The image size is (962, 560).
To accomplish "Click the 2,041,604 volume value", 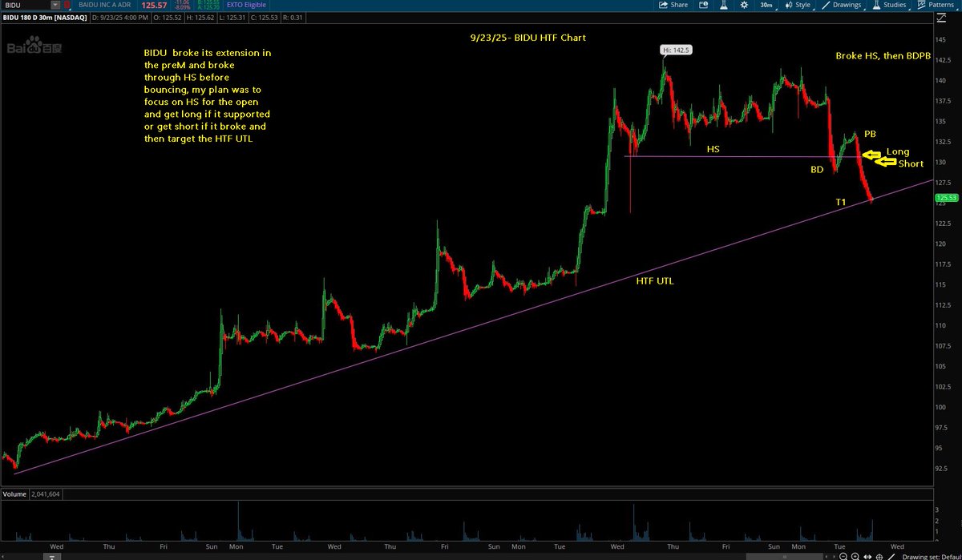I will click(45, 494).
